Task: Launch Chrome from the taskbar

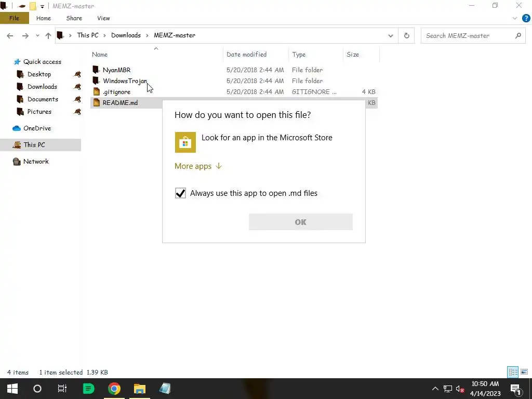Action: [x=114, y=389]
